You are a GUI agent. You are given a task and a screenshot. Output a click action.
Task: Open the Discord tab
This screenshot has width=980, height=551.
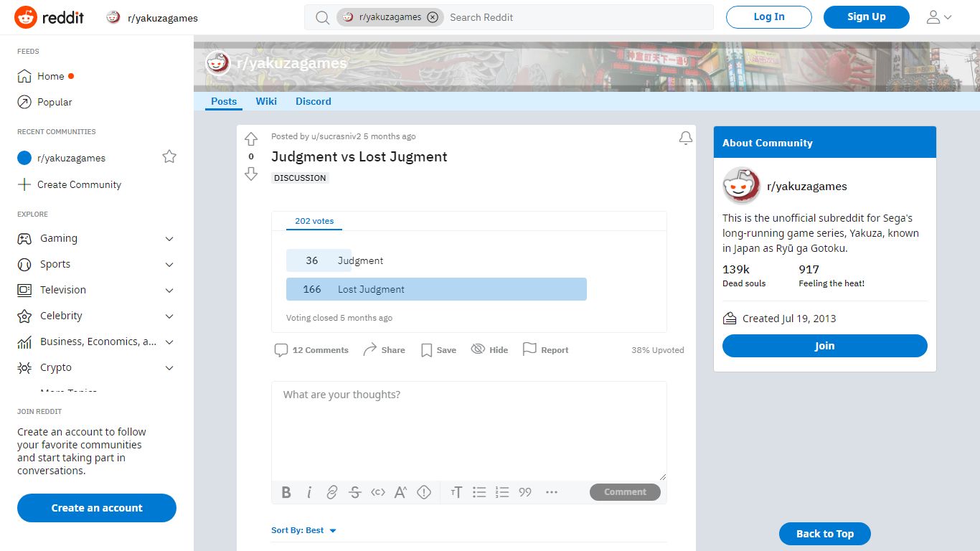(x=314, y=101)
